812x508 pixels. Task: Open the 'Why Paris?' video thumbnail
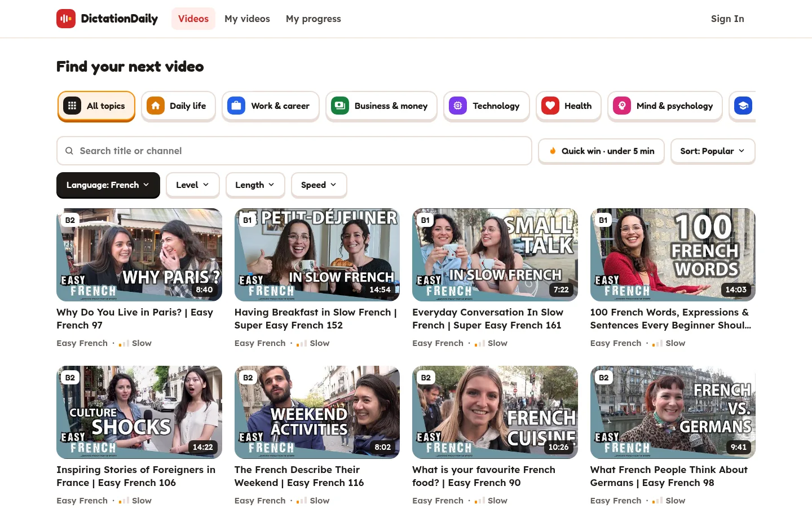point(139,255)
